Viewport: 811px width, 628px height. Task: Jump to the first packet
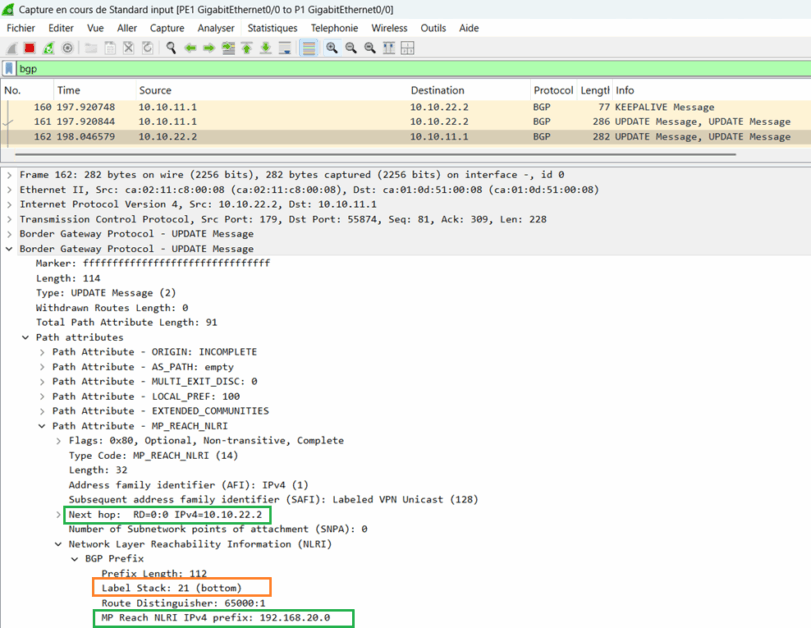[247, 48]
